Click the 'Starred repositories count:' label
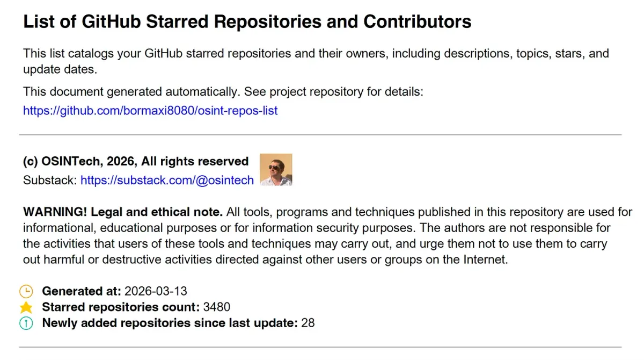The height and width of the screenshot is (360, 644). coord(121,307)
